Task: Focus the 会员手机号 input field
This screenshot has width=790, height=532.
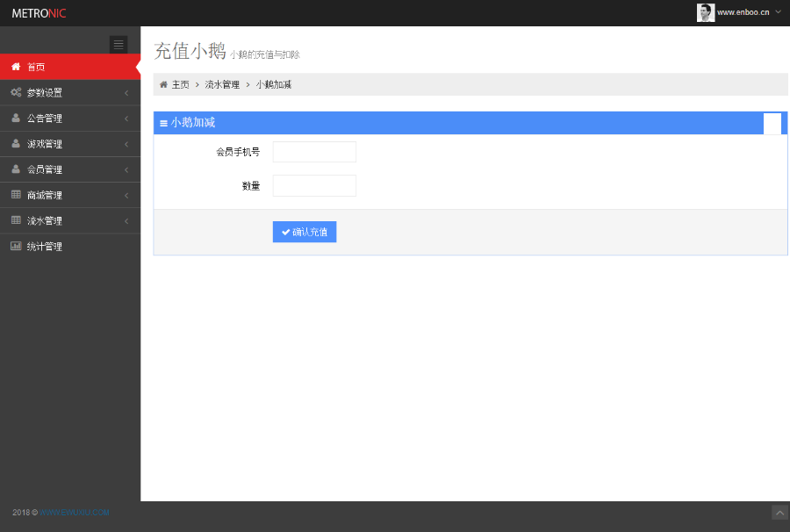Action: click(314, 152)
